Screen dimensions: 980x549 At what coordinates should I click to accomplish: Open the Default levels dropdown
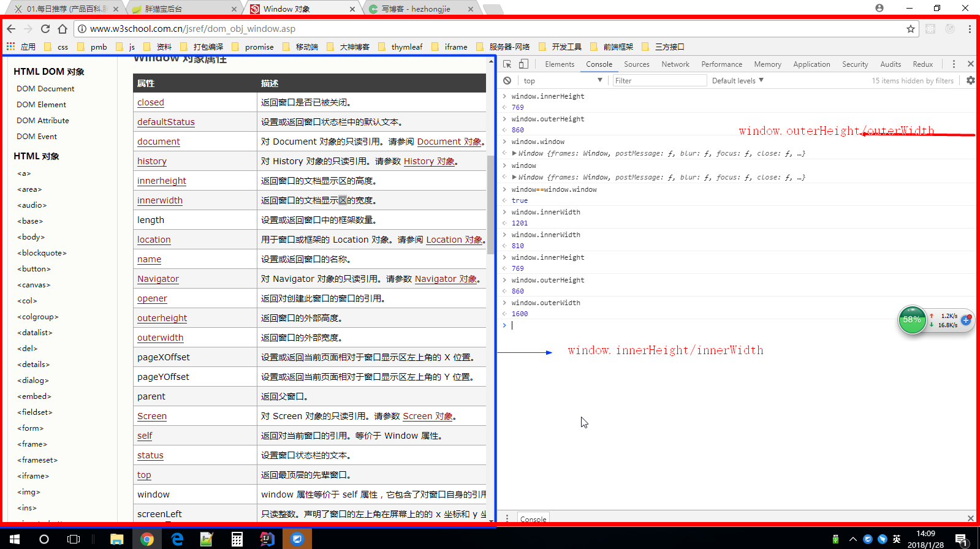point(737,80)
